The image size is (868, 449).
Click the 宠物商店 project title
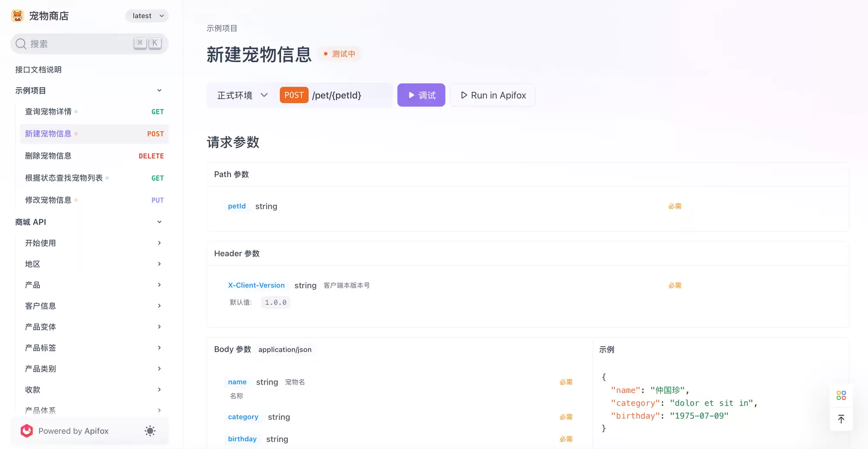(49, 16)
